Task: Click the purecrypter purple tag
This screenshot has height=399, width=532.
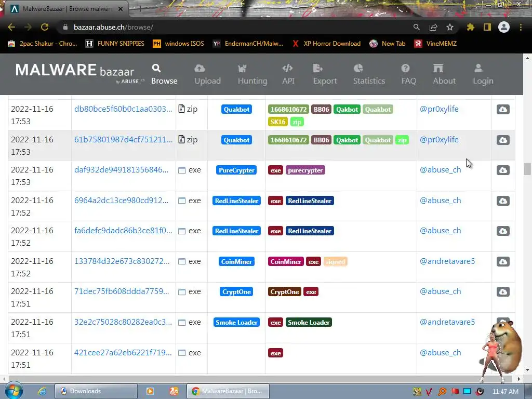Action: (x=305, y=170)
